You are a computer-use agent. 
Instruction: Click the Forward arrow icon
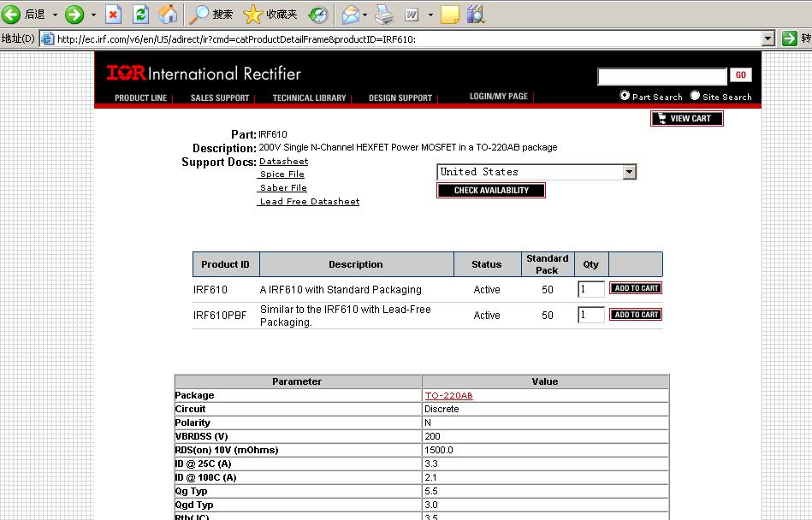tap(74, 14)
